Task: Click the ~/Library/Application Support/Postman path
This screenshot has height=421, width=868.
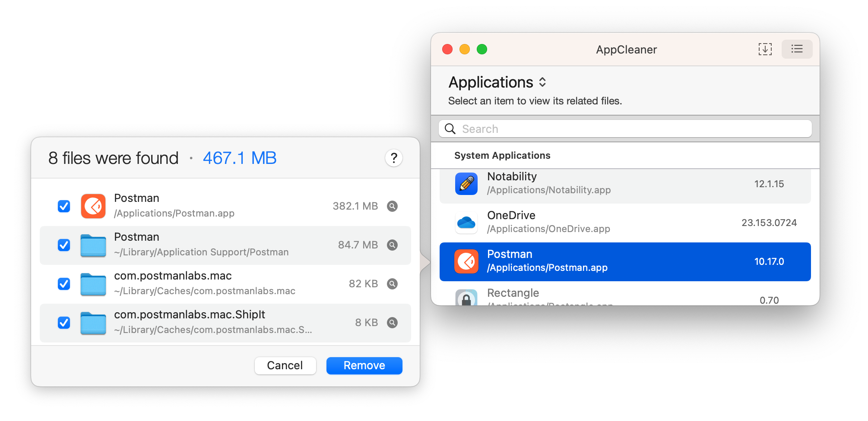Action: point(201,252)
